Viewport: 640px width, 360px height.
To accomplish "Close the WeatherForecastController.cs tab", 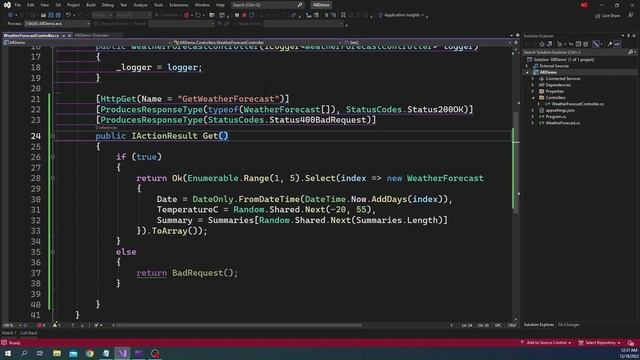I will pyautogui.click(x=69, y=36).
